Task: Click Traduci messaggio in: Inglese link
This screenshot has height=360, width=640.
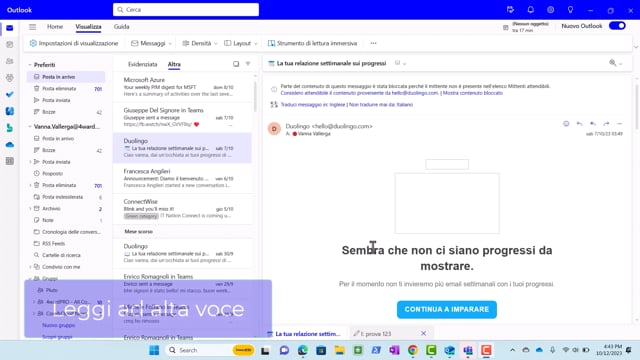Action: pyautogui.click(x=313, y=104)
